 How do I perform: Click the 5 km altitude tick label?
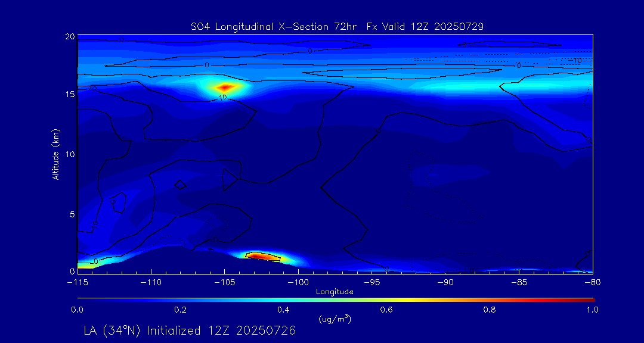(71, 213)
